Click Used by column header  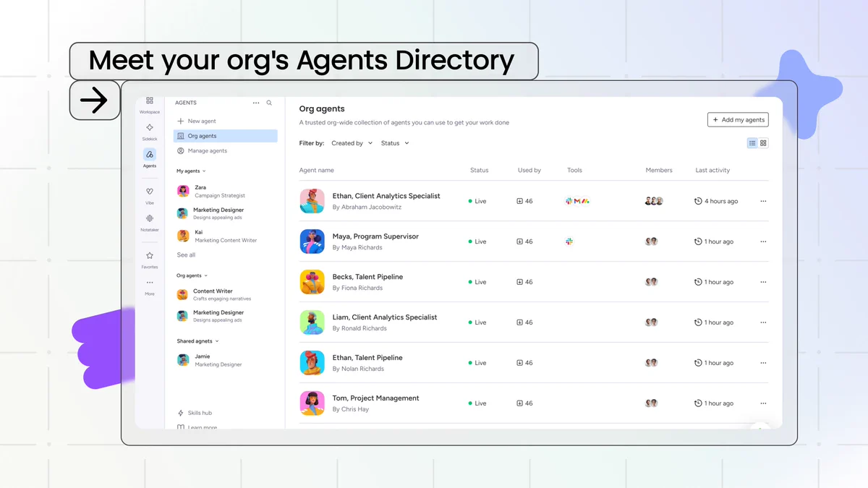coord(529,171)
